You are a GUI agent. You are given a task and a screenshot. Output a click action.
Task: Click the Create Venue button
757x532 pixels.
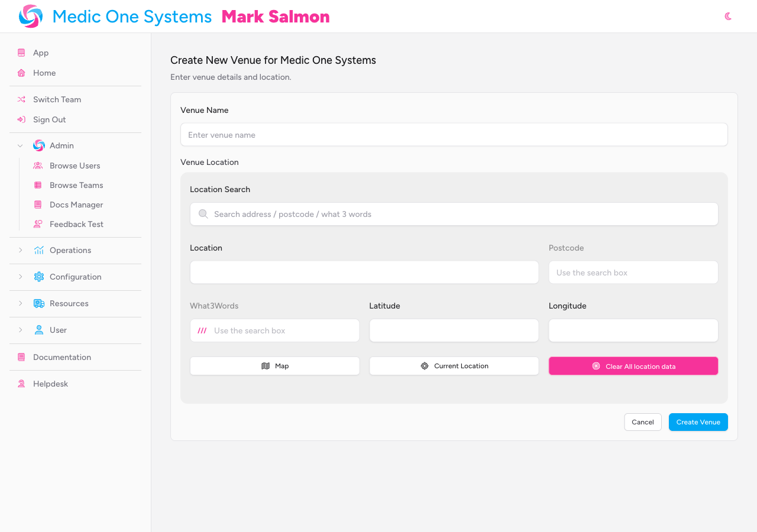(x=698, y=422)
